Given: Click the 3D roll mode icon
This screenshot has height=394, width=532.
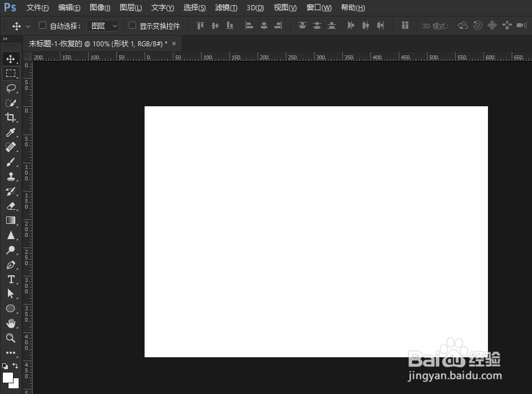Looking at the screenshot, I should tap(478, 25).
